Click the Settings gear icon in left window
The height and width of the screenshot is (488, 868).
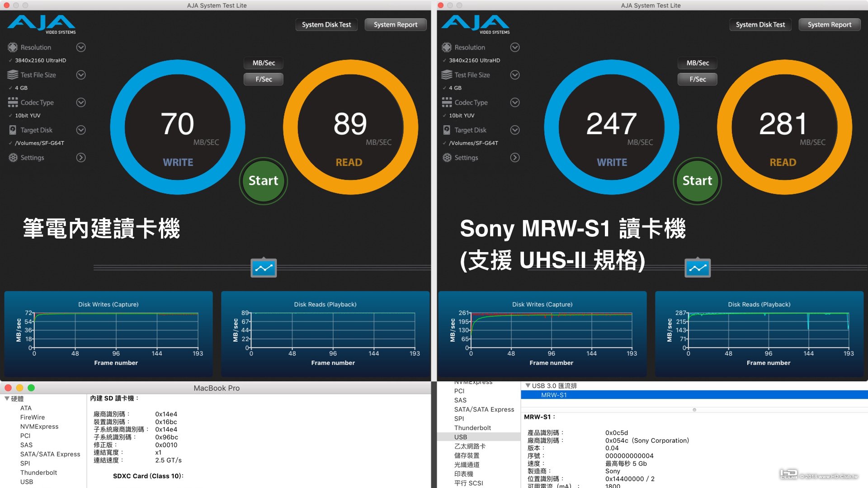(x=13, y=158)
